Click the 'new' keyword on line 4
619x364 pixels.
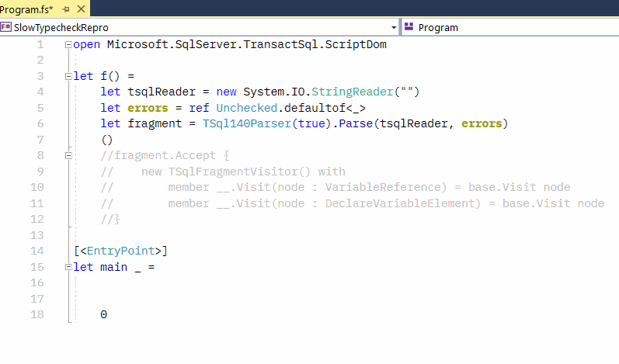pos(226,92)
